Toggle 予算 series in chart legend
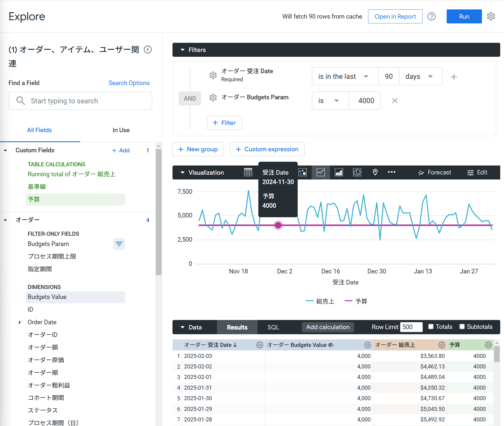Viewport: 504px width, 426px height. click(356, 301)
